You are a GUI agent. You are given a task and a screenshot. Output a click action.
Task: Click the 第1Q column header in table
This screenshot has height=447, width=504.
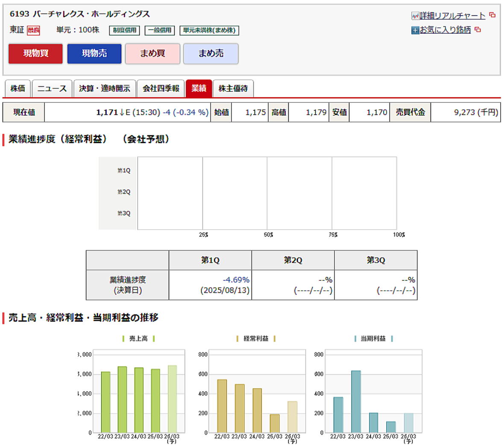pos(210,260)
